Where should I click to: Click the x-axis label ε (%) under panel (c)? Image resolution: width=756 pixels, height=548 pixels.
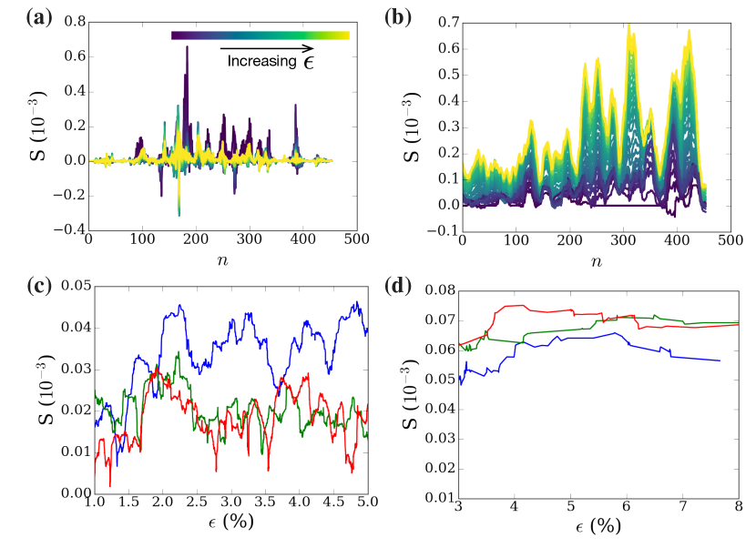[x=231, y=522]
